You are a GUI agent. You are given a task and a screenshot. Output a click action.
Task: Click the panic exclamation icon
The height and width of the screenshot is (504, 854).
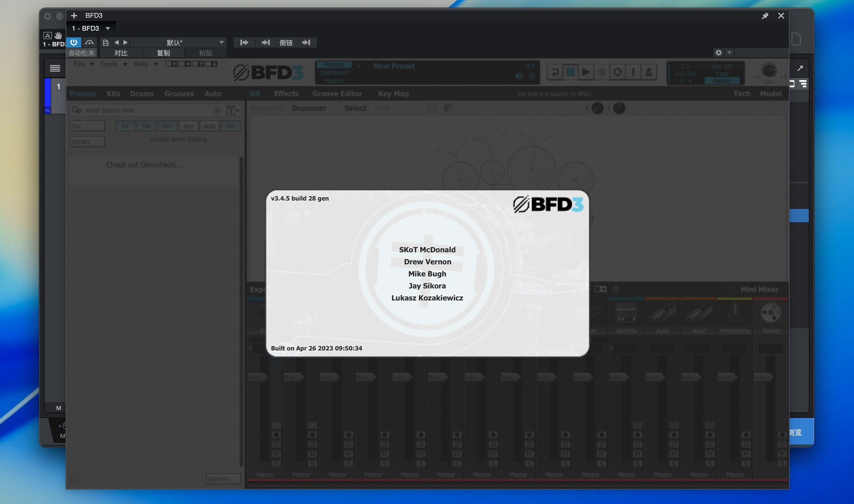633,72
